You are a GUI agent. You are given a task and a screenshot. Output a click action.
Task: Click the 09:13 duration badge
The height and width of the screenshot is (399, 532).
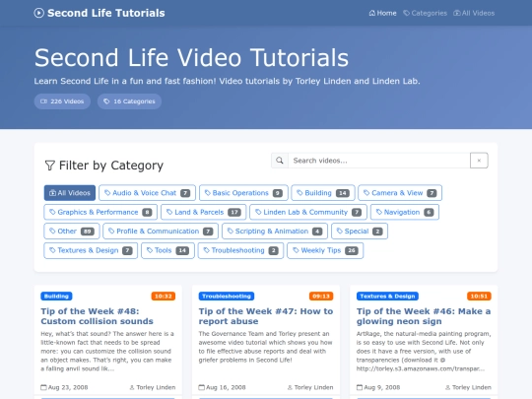pyautogui.click(x=321, y=297)
